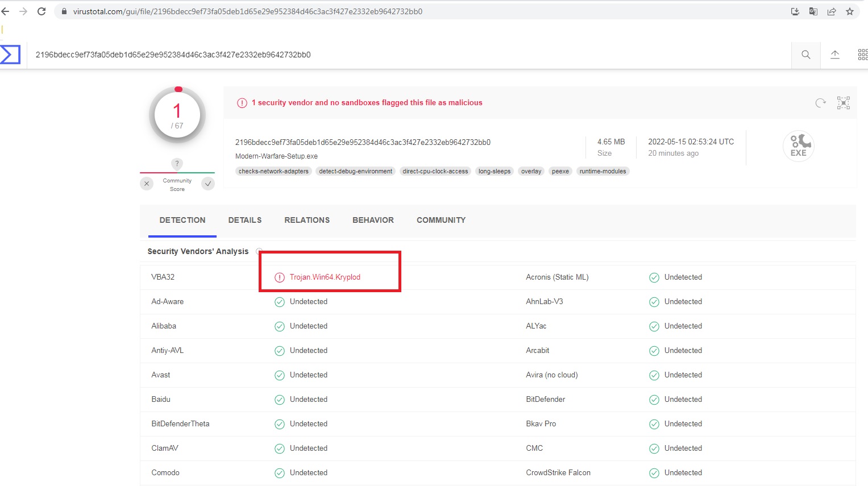Open VirusTotal search via the magnifier icon
The width and height of the screenshot is (868, 486).
(x=805, y=55)
